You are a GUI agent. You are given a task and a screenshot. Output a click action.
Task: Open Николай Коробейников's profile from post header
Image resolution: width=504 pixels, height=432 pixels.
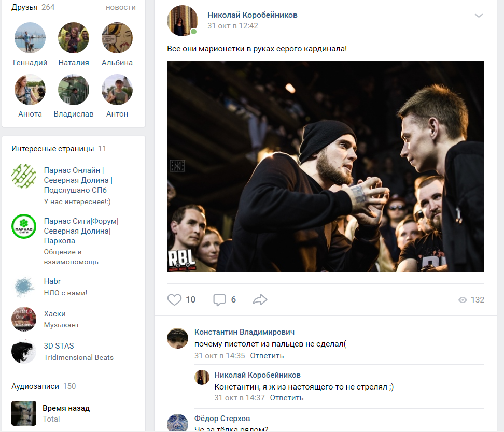(252, 15)
